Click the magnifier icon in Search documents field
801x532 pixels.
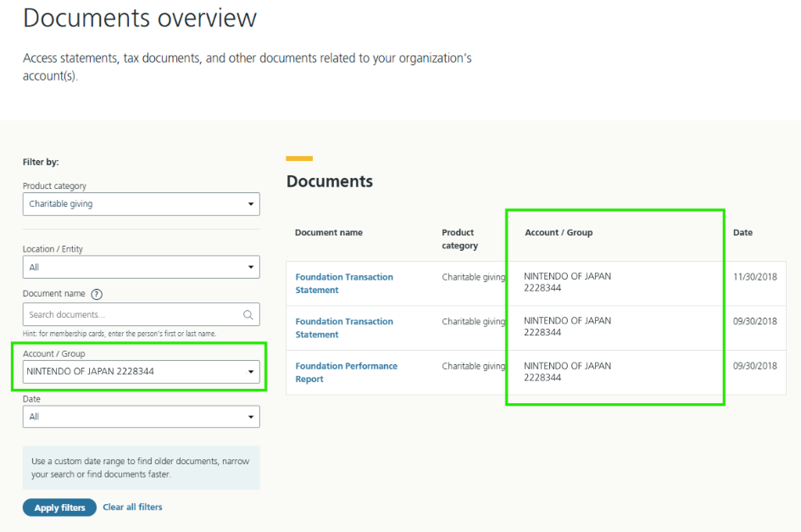tap(248, 314)
